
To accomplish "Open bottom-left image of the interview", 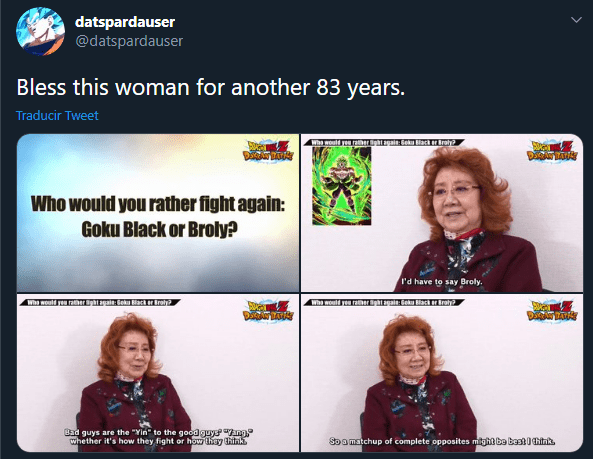I will tap(158, 373).
